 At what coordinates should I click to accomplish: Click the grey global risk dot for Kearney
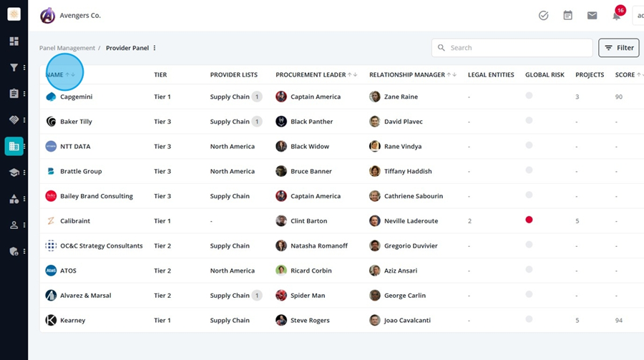pyautogui.click(x=529, y=319)
